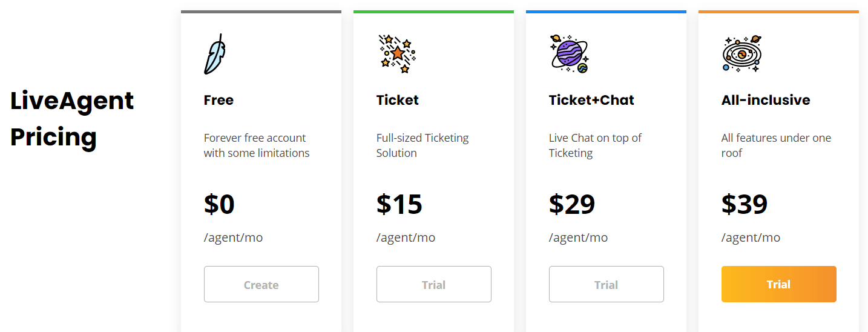Click 'Forever free account with some limitations' text
868x332 pixels.
click(257, 145)
